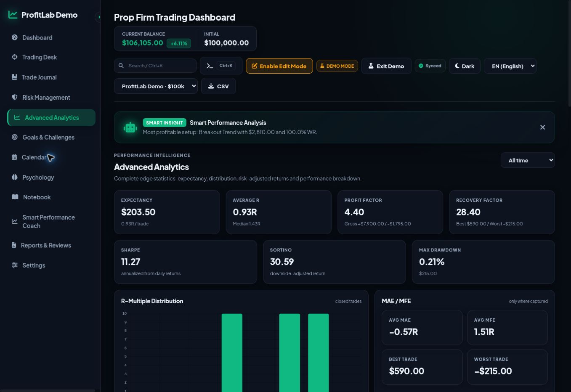Click the pencil icon in Enable Edit Mode

[x=255, y=66]
